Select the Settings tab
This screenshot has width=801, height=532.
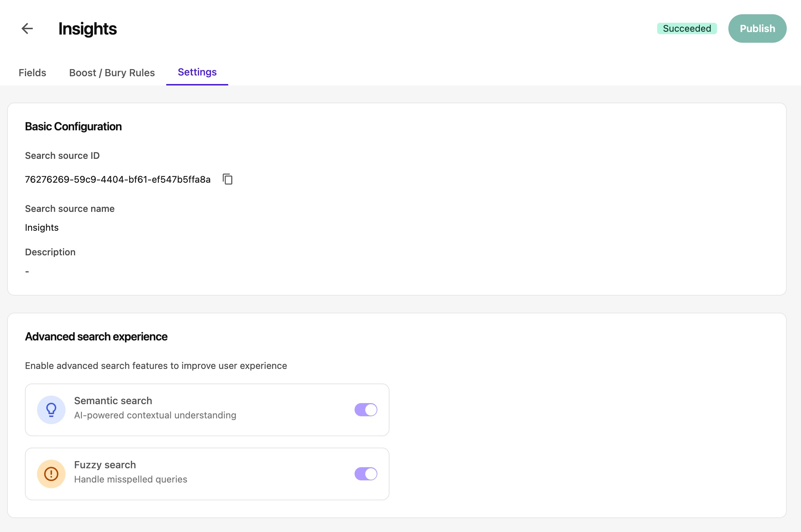[197, 72]
